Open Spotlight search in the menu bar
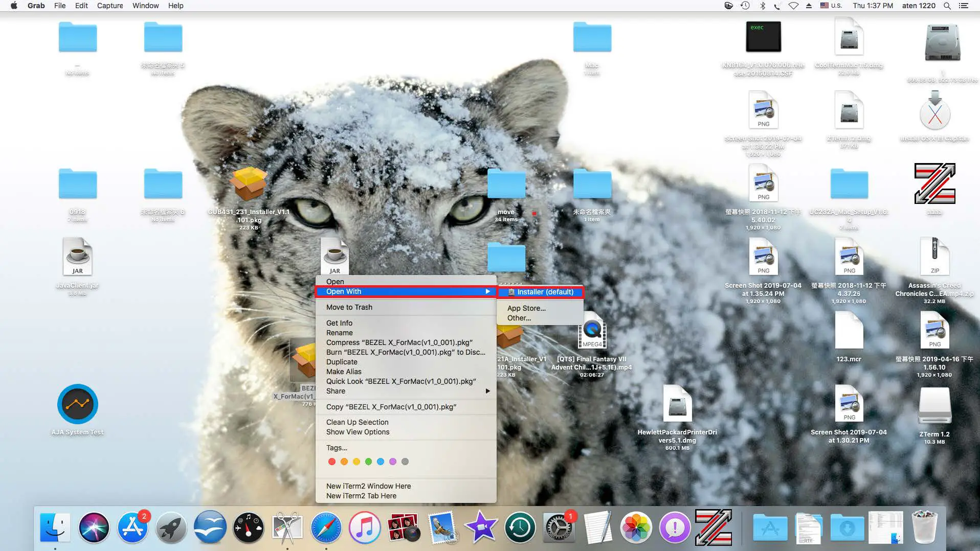 947,6
